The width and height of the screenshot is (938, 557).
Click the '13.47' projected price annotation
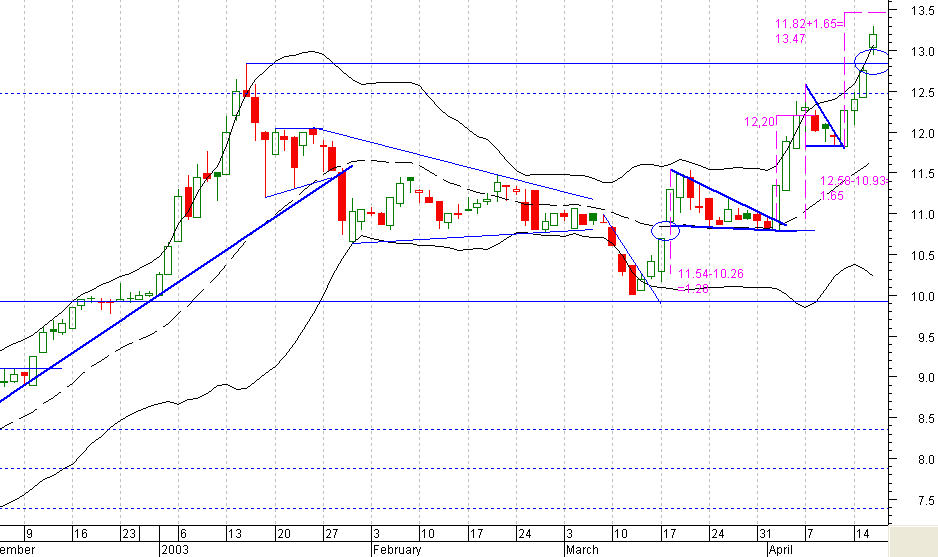coord(790,39)
